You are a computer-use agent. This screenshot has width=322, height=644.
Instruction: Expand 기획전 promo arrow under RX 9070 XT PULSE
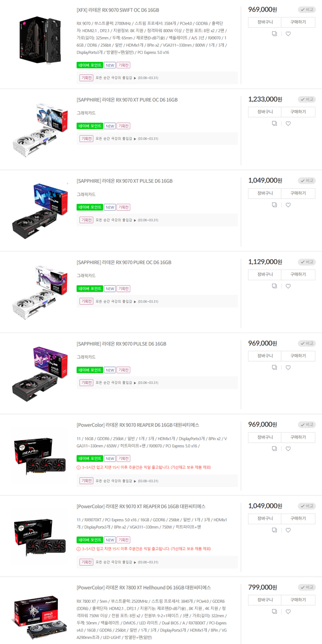click(135, 220)
